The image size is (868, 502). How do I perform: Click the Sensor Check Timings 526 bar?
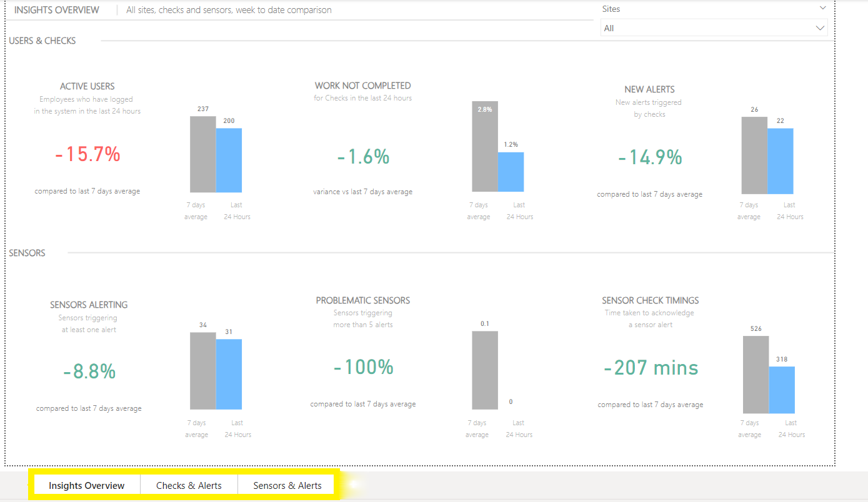[x=756, y=375]
